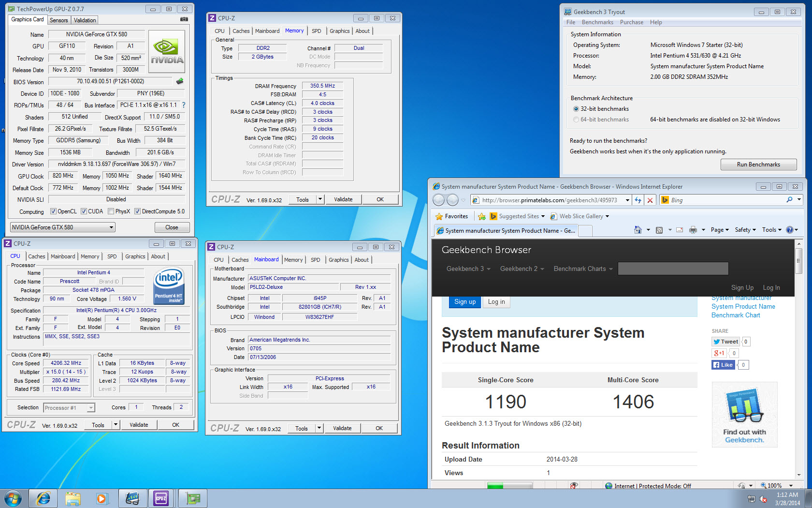Open Internet Explorer from the taskbar
Image resolution: width=812 pixels, height=508 pixels.
coord(43,498)
